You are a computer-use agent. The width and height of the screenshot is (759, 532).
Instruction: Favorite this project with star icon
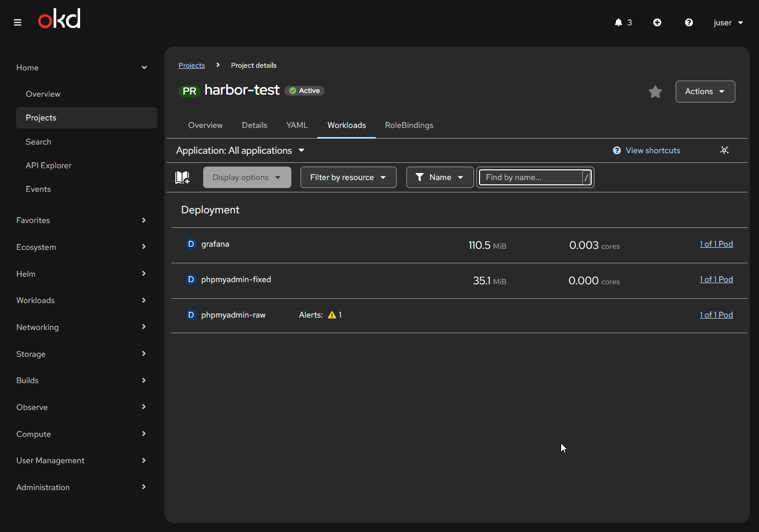[655, 92]
